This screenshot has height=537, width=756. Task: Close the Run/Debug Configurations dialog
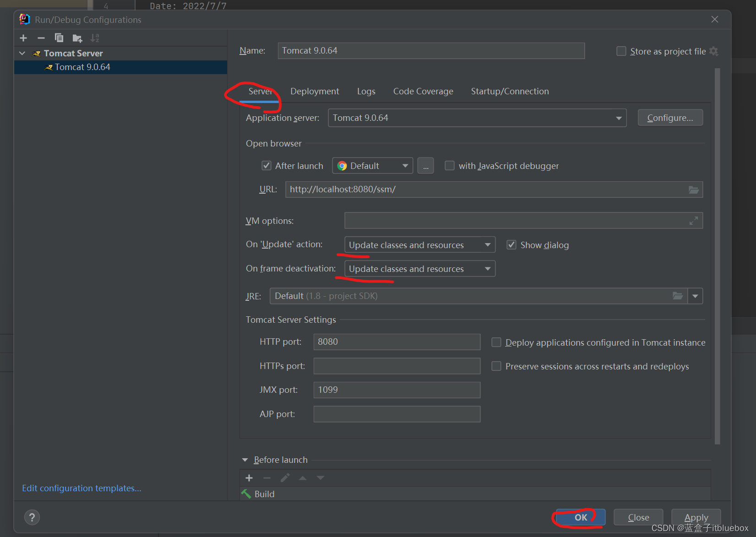point(715,19)
